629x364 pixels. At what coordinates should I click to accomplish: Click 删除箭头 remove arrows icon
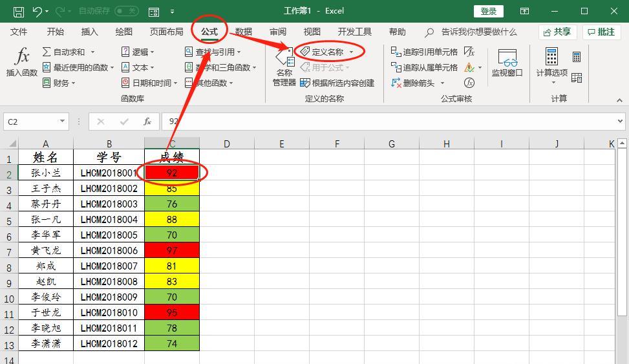(x=396, y=83)
